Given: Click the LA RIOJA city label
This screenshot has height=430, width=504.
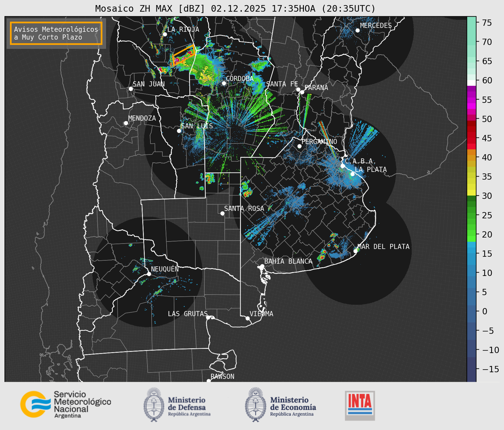Looking at the screenshot, I should [x=183, y=29].
